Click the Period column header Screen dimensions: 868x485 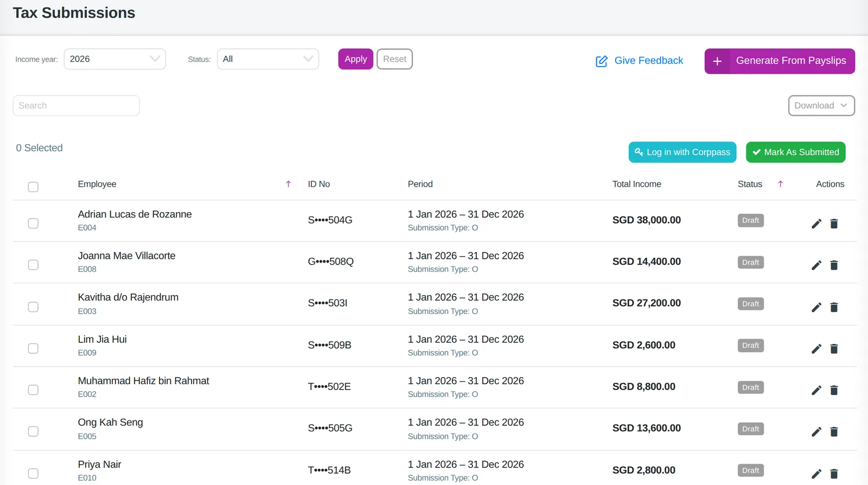pos(420,184)
